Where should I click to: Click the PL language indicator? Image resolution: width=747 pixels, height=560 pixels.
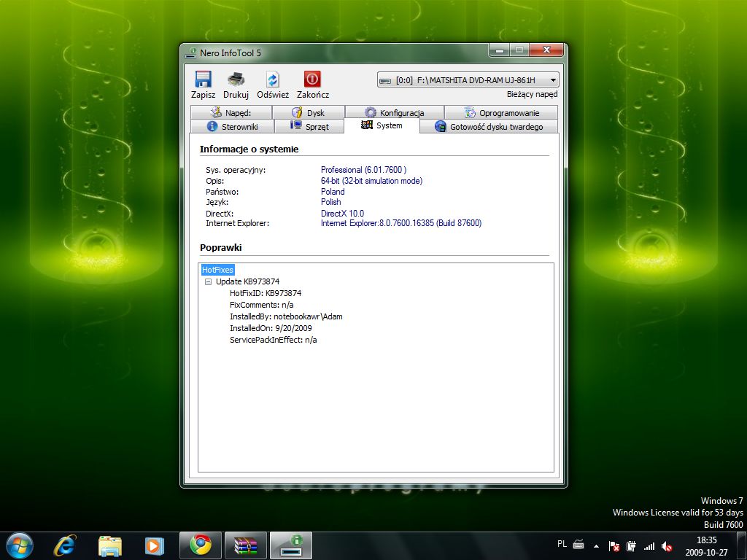click(x=562, y=544)
